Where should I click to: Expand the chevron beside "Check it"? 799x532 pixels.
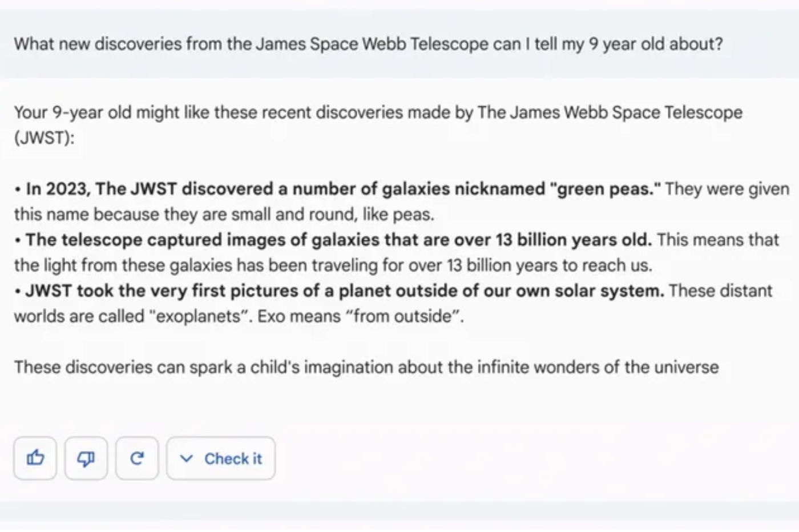186,458
